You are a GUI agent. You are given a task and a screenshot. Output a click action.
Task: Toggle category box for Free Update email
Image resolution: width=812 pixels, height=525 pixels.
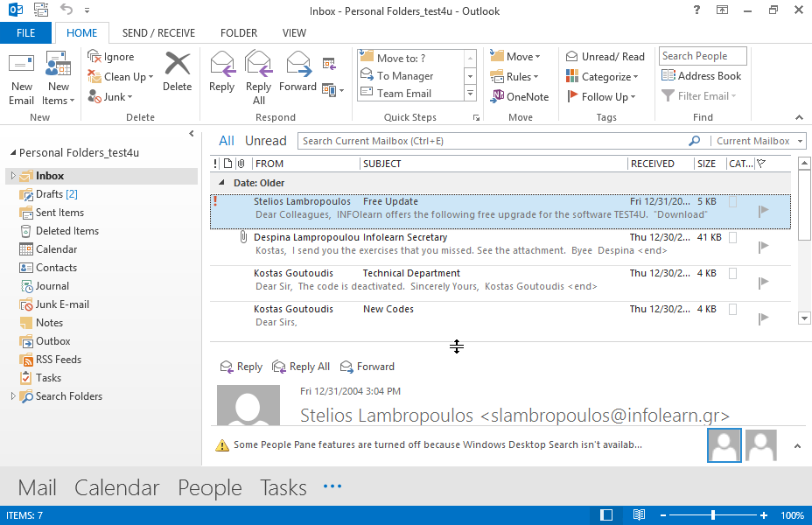coord(732,202)
